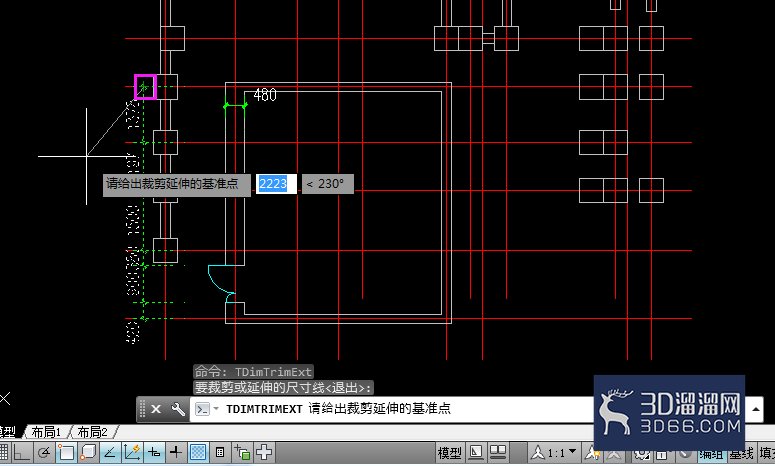Toggle lineweight display button
The height and width of the screenshot is (466, 775).
pos(176,452)
